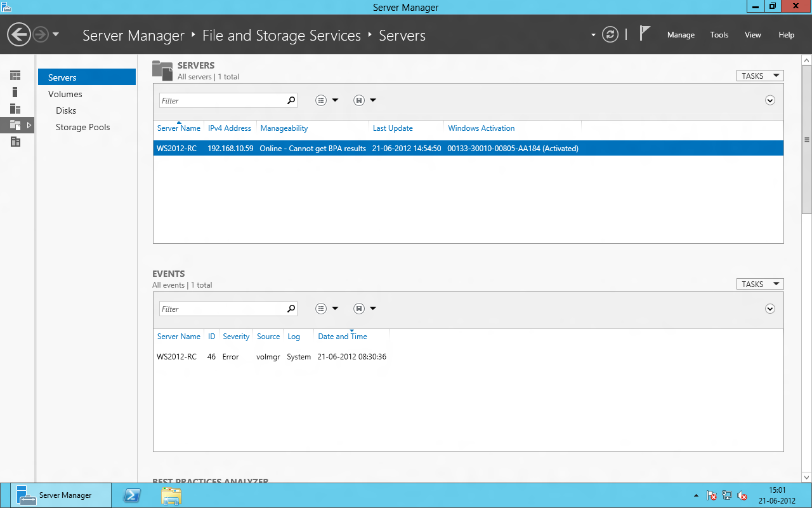Screen dimensions: 812x508
Task: Click 'File and Storage Services' in breadcrumb
Action: coord(282,36)
